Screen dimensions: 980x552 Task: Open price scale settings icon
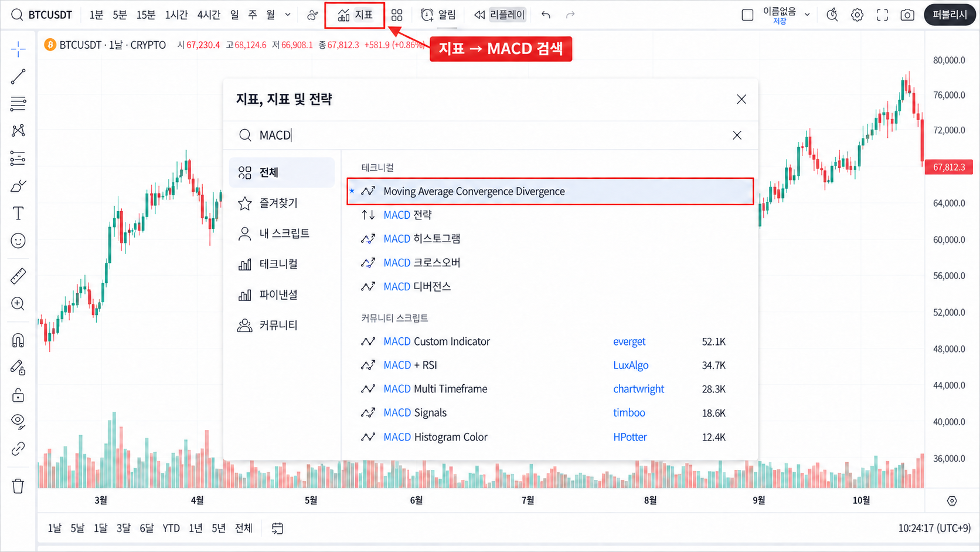(x=952, y=500)
